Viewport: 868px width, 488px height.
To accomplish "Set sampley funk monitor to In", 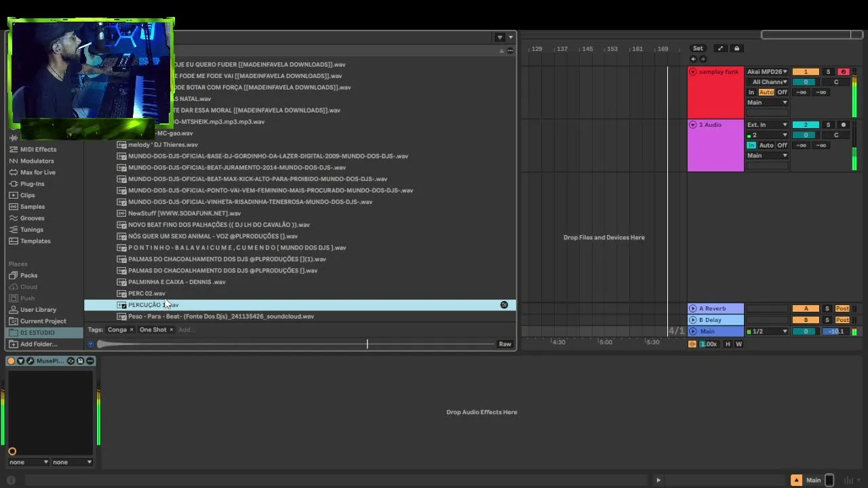I will click(751, 92).
